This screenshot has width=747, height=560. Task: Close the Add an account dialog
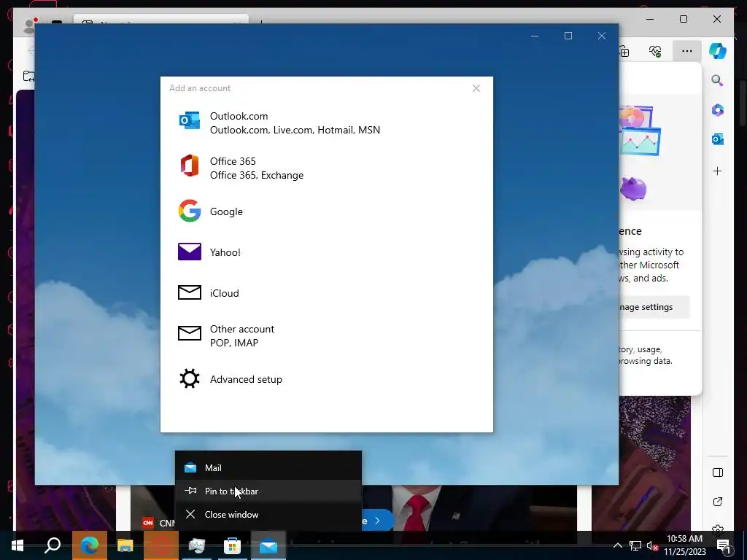476,88
